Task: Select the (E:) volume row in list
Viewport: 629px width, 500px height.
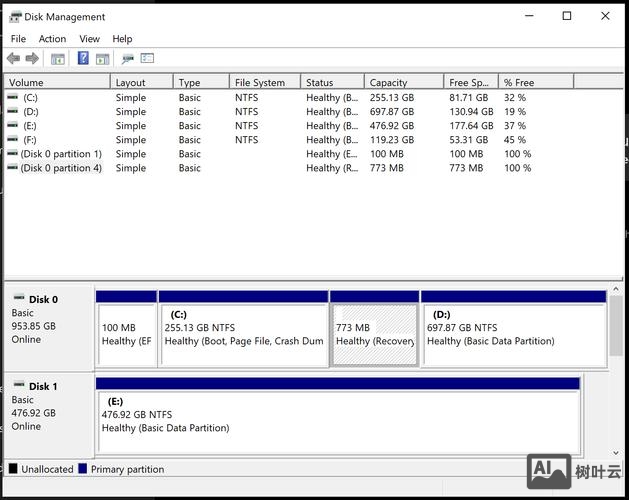Action: pos(30,126)
